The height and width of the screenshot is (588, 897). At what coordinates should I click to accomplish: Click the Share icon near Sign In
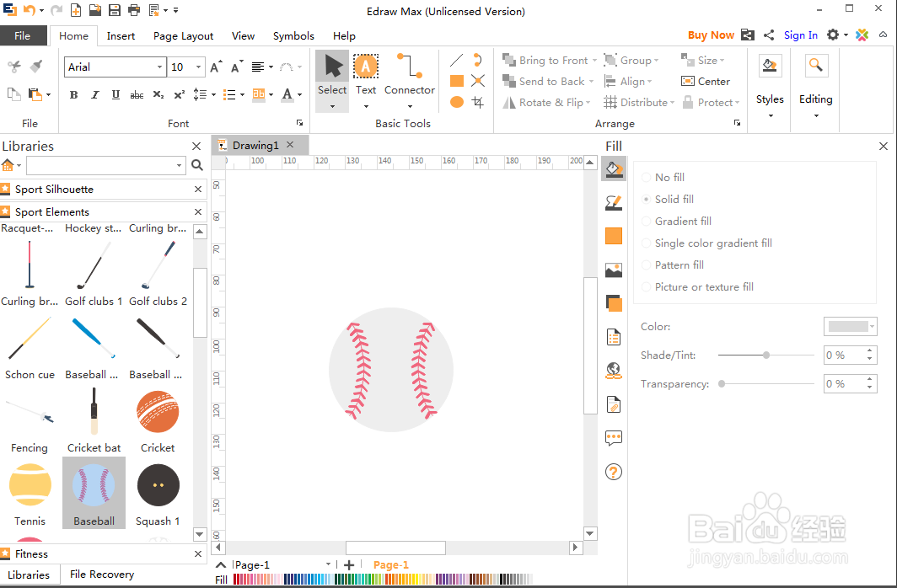pos(769,35)
